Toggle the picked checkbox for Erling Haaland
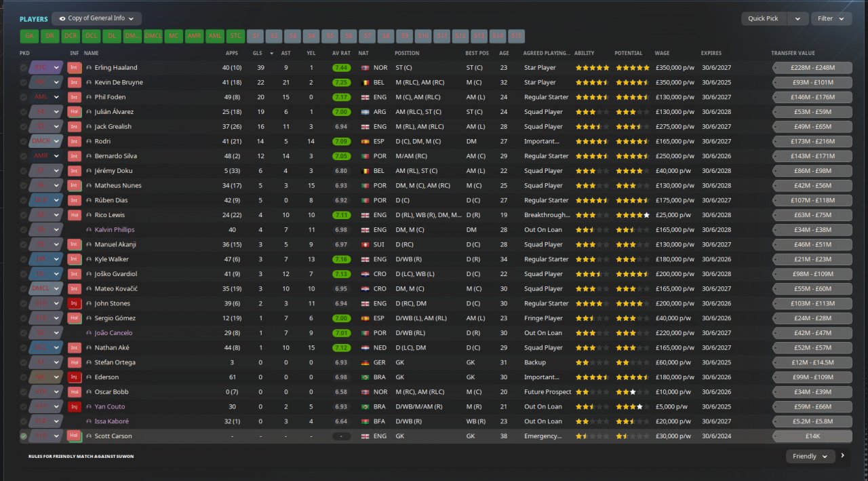Viewport: 868px width, 481px height. tap(24, 68)
